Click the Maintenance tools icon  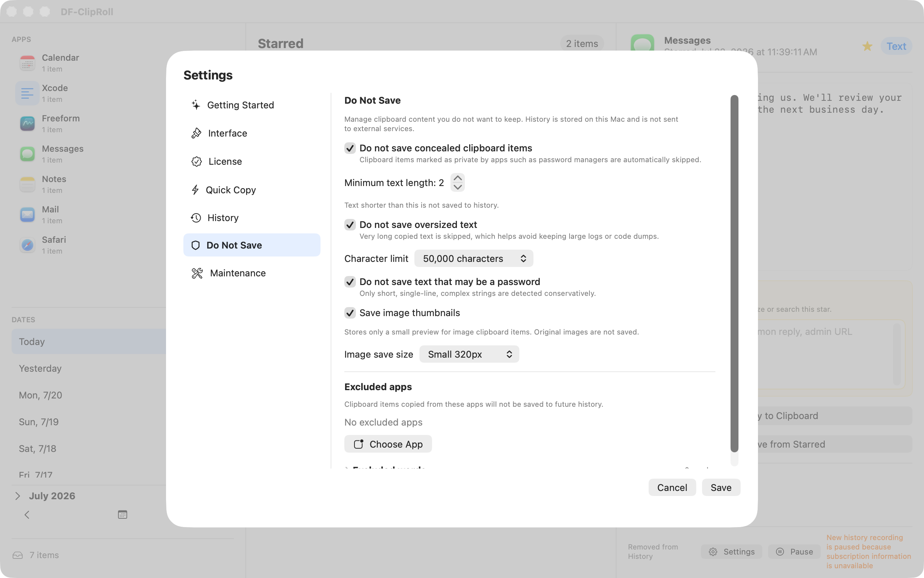(x=197, y=273)
